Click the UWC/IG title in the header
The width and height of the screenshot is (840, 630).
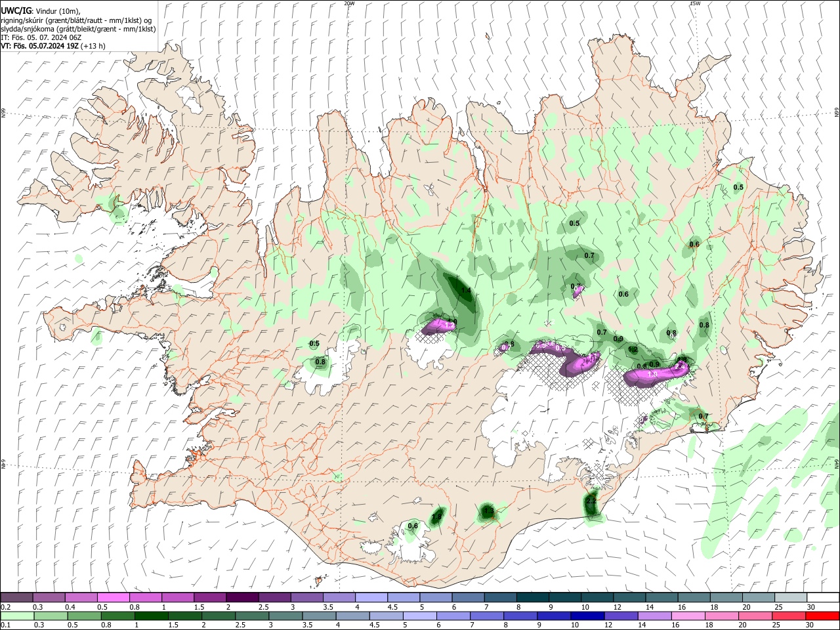click(x=16, y=10)
